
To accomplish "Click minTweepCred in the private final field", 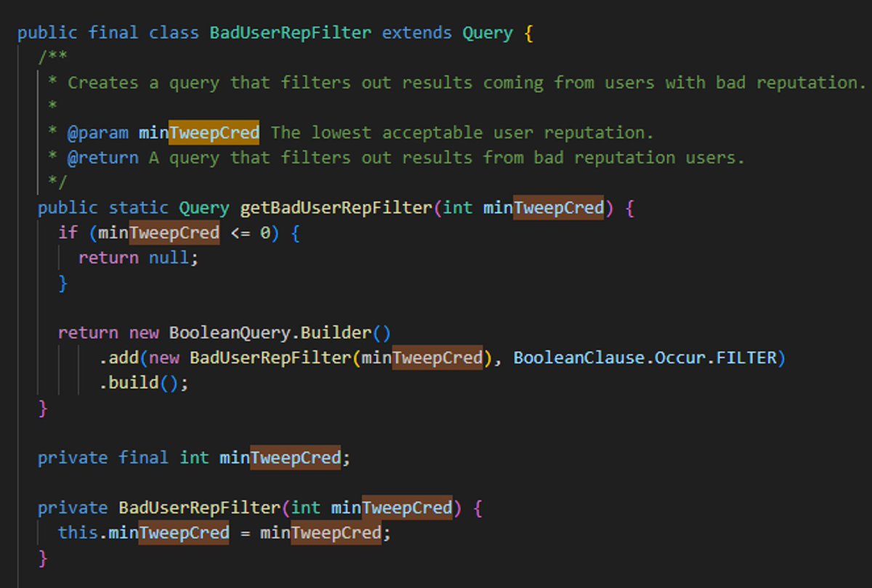I will (280, 458).
